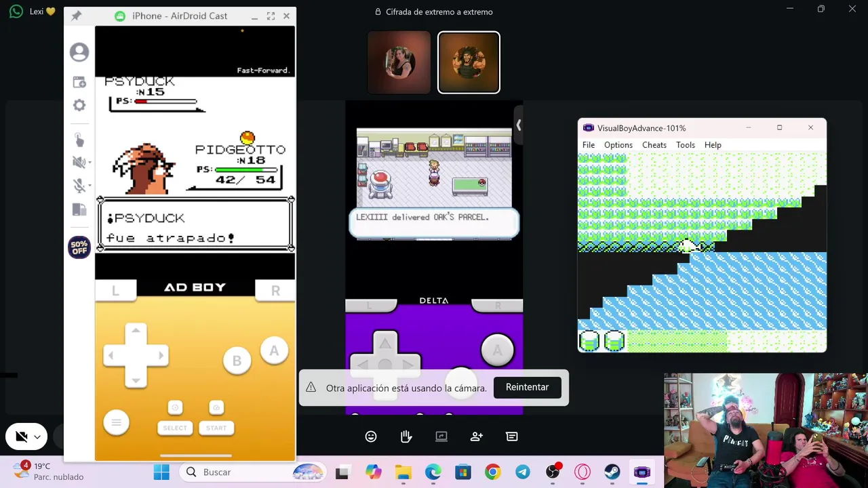Open the AirDroid new cast window icon

[79, 82]
